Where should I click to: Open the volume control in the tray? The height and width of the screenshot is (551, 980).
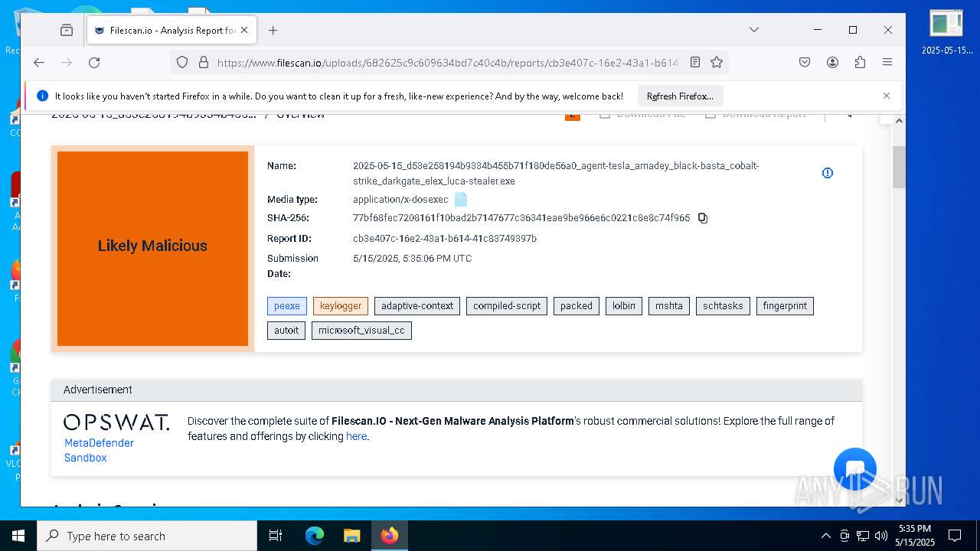click(x=881, y=536)
